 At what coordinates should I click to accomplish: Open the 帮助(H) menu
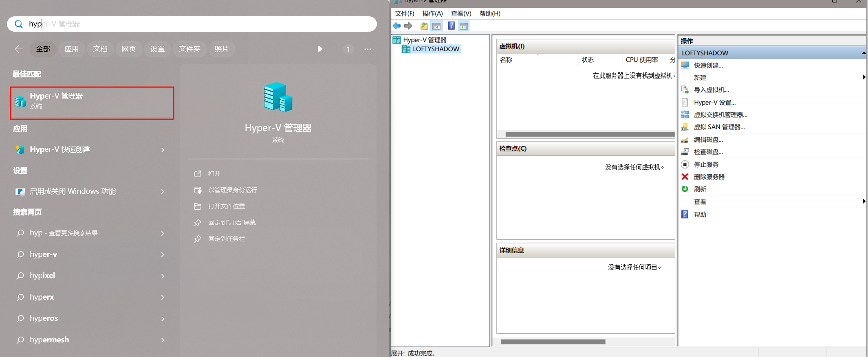[x=490, y=13]
